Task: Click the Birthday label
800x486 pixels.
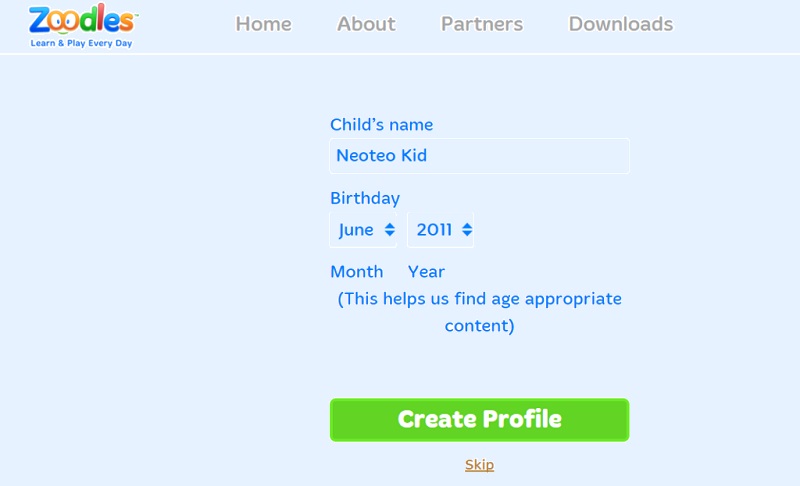Action: [364, 198]
